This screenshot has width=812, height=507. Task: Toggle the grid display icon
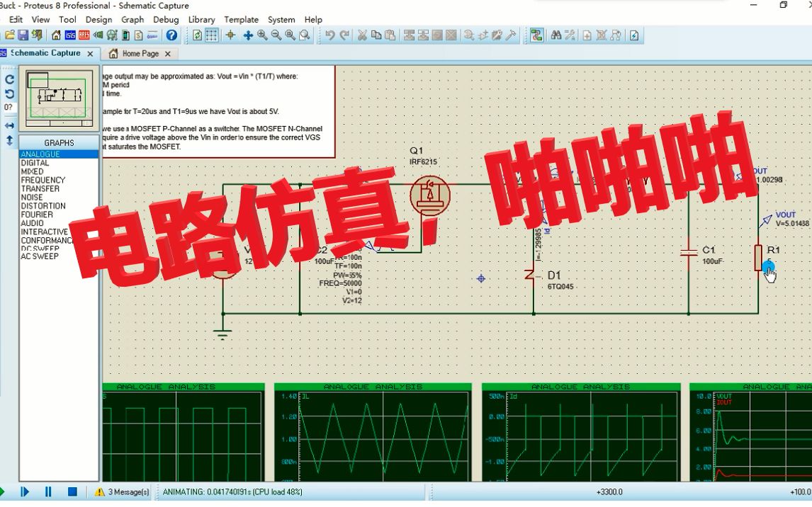(212, 36)
